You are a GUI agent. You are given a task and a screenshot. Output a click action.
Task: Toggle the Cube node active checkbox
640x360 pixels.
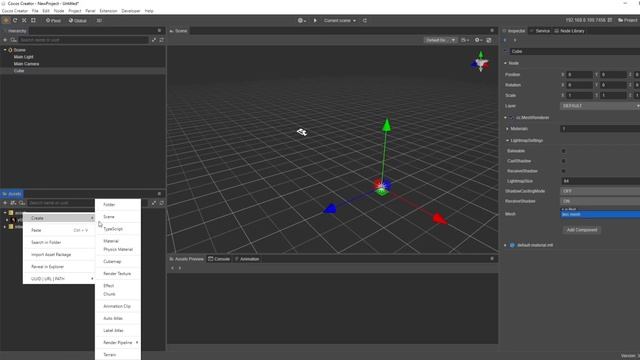pyautogui.click(x=506, y=51)
